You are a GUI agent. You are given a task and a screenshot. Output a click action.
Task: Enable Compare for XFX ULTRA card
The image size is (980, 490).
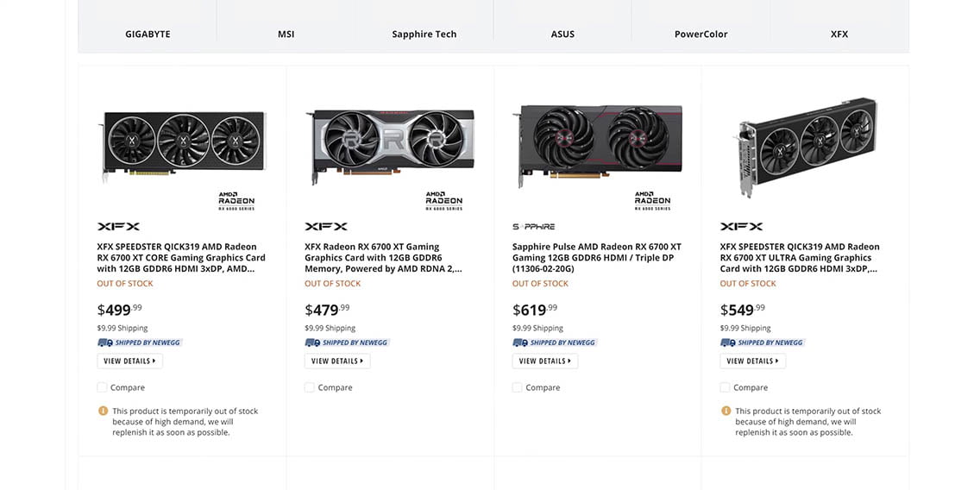(725, 387)
